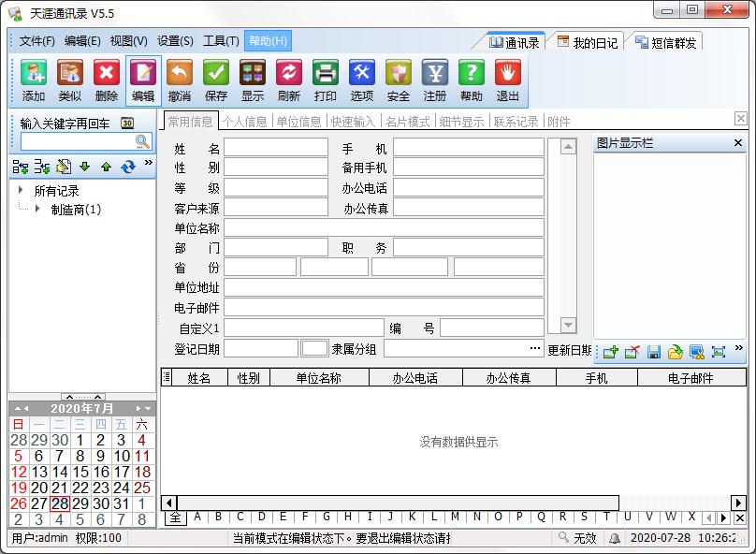The image size is (756, 554).
Task: Click the 添加 (Add) toolbar icon
Action: click(x=34, y=73)
